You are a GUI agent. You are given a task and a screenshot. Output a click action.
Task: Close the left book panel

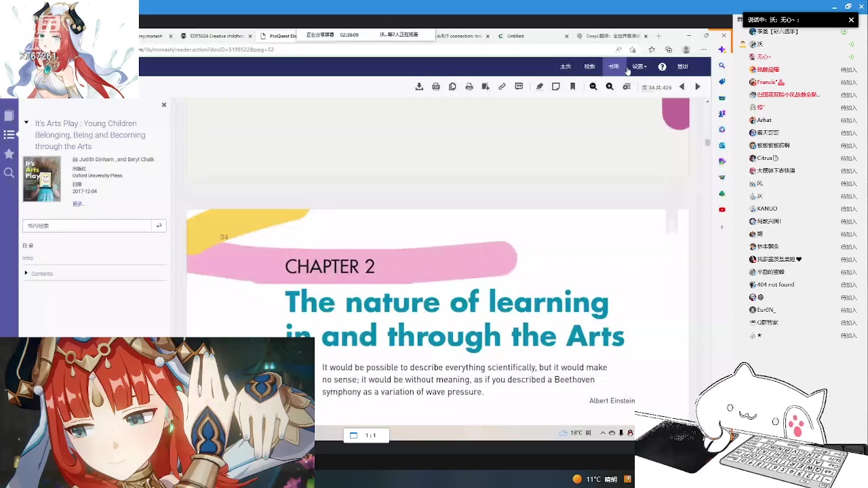click(x=163, y=105)
